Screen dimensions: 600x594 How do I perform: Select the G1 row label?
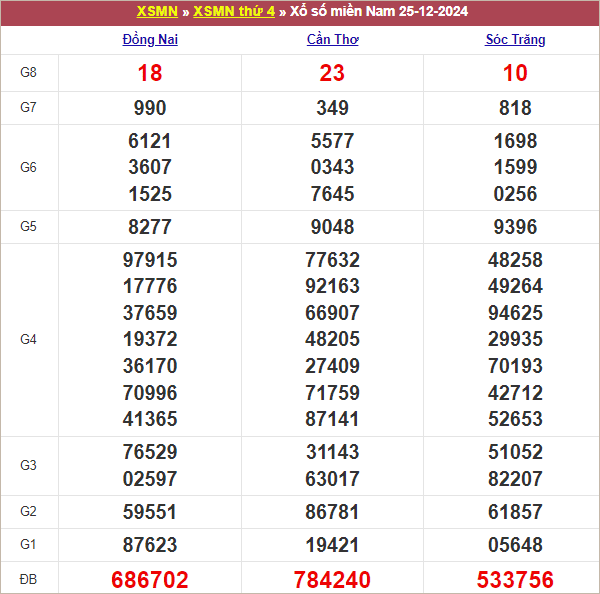pos(28,544)
